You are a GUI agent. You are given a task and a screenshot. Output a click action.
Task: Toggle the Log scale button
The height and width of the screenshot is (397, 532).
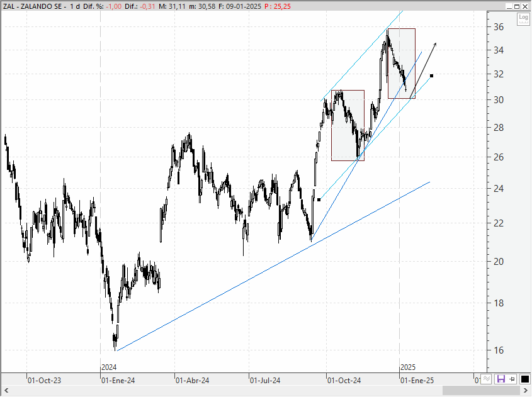tap(523, 19)
